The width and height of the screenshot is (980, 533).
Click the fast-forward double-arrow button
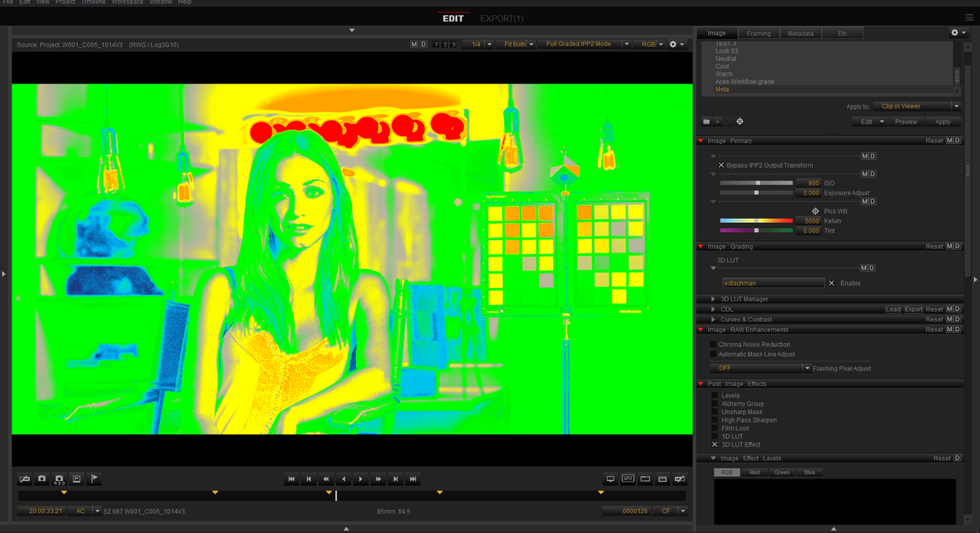click(378, 479)
